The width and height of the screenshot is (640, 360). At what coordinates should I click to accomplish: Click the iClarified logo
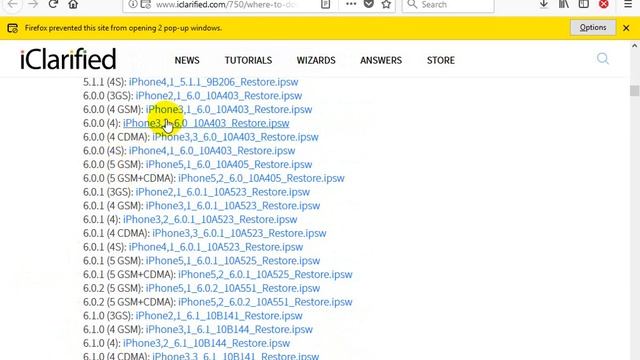(x=68, y=60)
